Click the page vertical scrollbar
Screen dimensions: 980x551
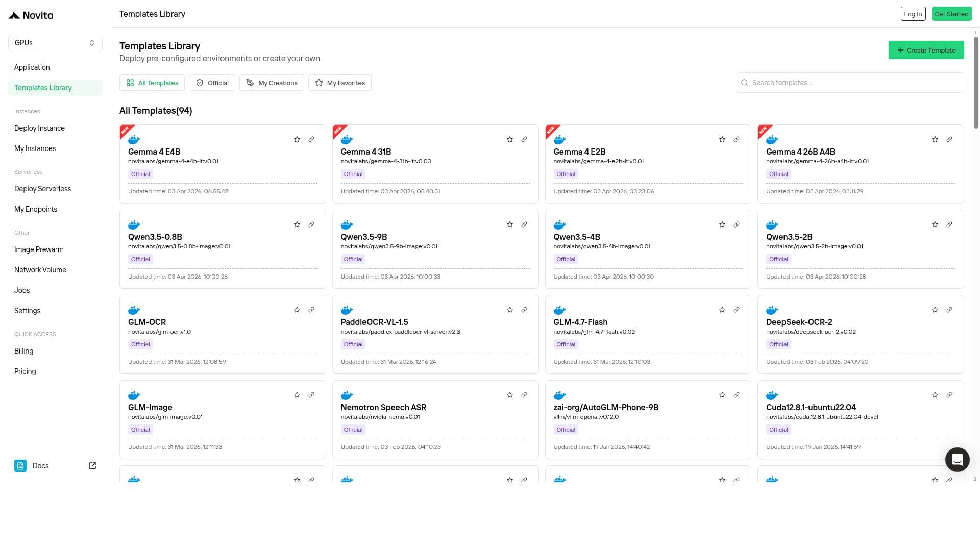976,82
